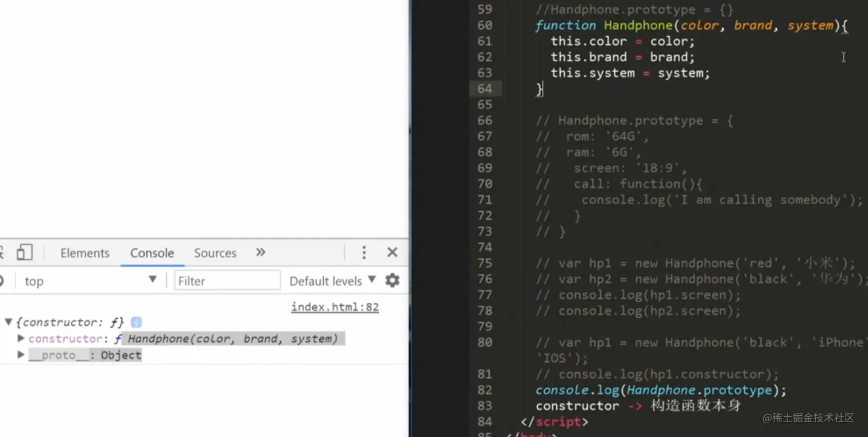Click this.brand = brand; on line 62
Image resolution: width=868 pixels, height=437 pixels.
(622, 57)
